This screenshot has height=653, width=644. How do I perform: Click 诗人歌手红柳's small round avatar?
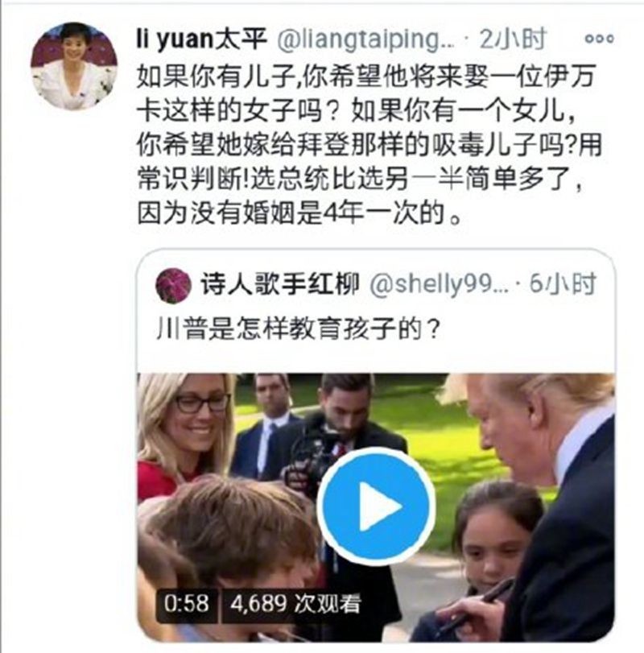173,285
